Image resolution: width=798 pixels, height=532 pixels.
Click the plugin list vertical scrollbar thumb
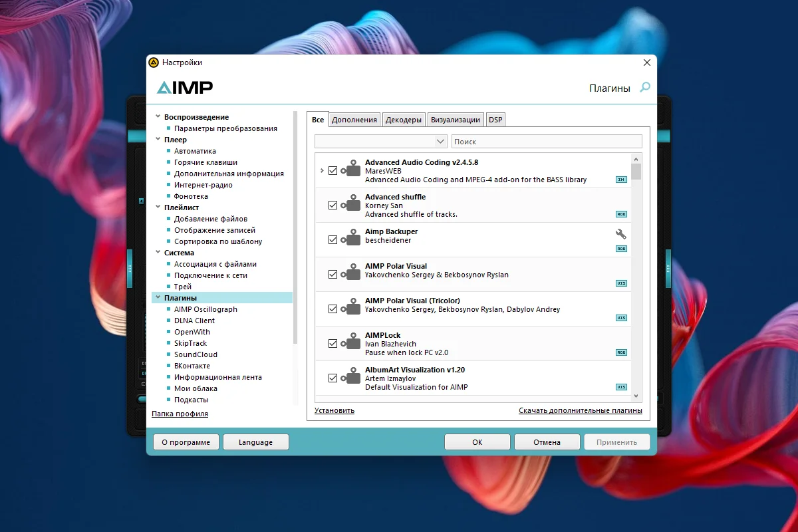point(636,172)
